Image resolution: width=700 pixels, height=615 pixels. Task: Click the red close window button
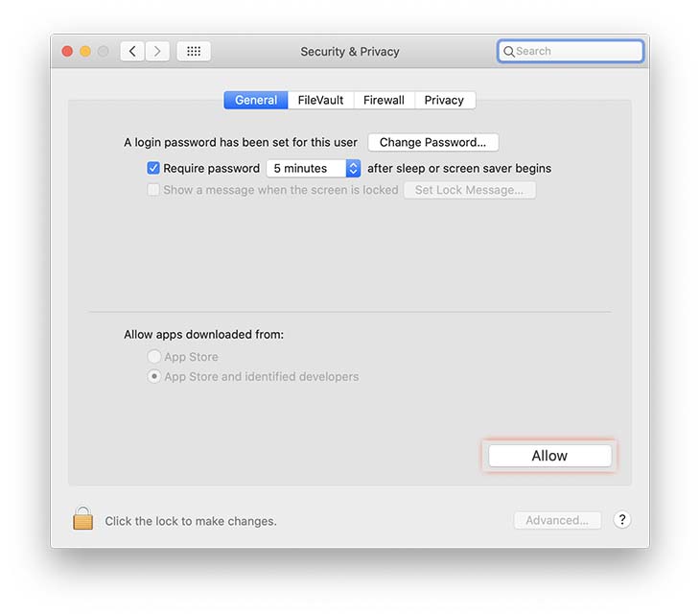[67, 52]
